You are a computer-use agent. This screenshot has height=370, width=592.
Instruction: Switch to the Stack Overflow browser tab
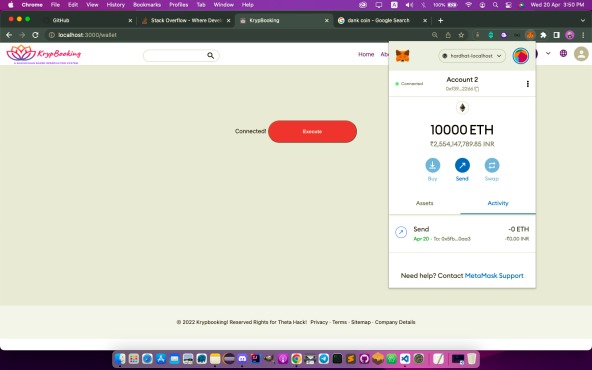(186, 20)
